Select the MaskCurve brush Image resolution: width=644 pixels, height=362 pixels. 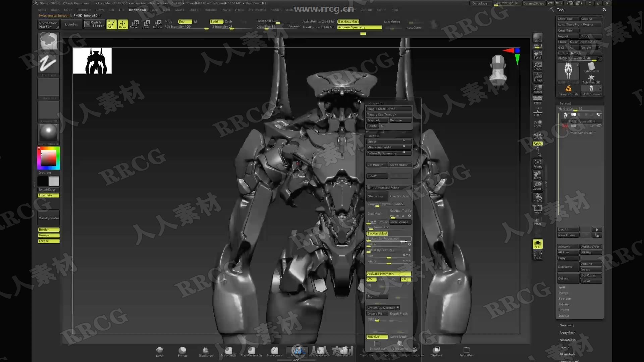tap(274, 352)
